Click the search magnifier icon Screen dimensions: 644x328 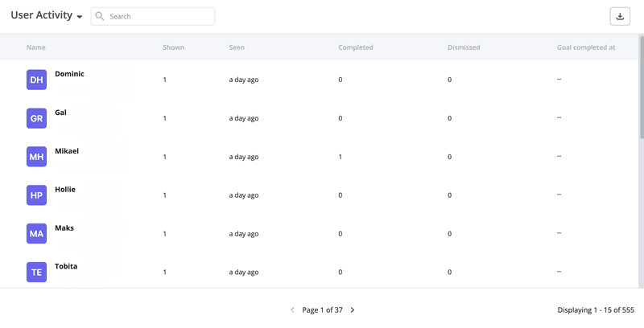pyautogui.click(x=99, y=16)
